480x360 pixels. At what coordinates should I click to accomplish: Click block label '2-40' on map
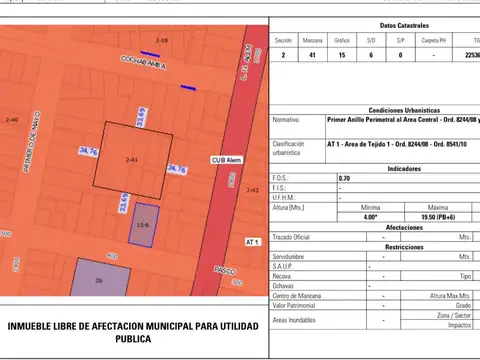click(x=12, y=120)
